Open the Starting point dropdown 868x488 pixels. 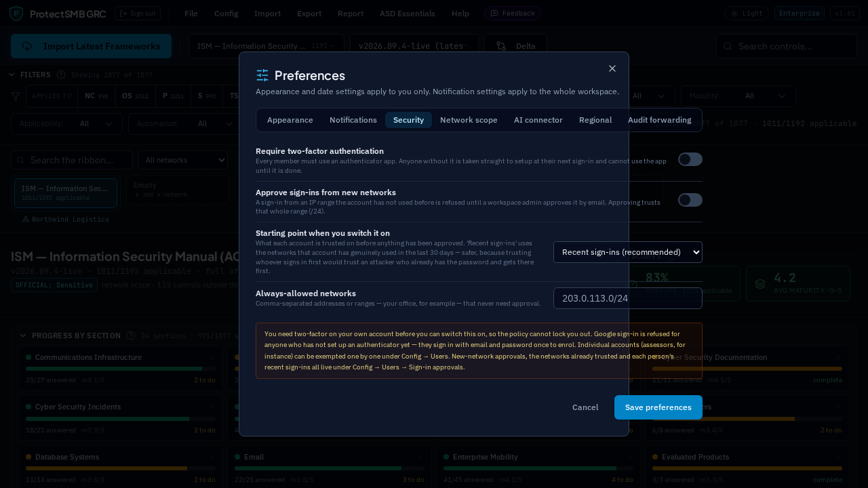point(628,252)
